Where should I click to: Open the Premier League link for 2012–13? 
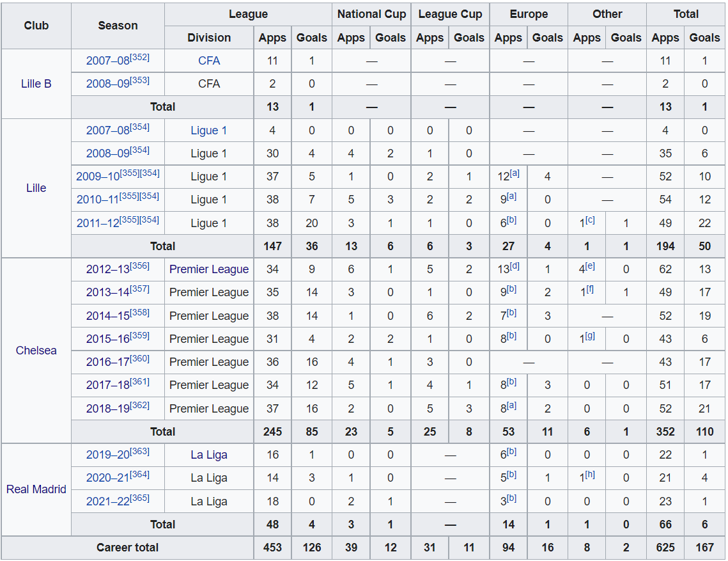(209, 269)
